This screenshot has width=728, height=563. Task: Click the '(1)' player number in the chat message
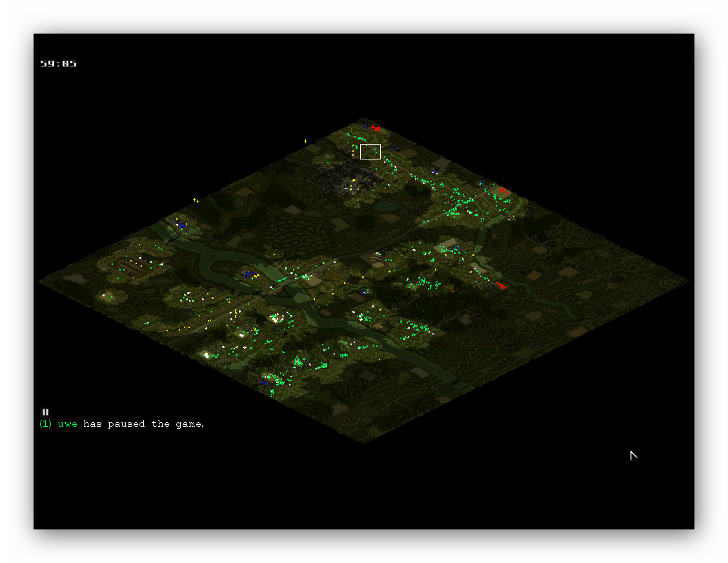pyautogui.click(x=45, y=424)
